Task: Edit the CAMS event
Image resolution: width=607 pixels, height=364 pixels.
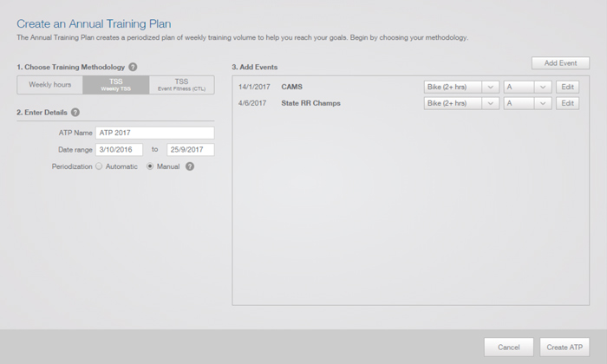Action: tap(567, 87)
